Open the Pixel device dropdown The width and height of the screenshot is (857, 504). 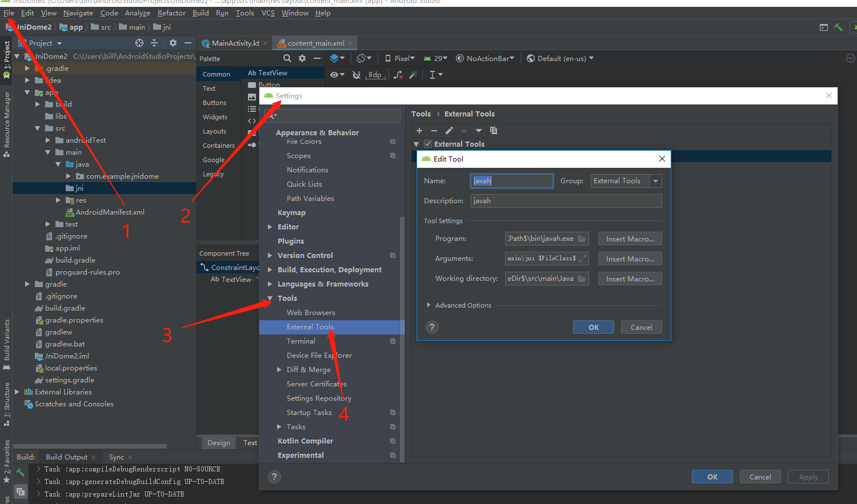pyautogui.click(x=400, y=58)
